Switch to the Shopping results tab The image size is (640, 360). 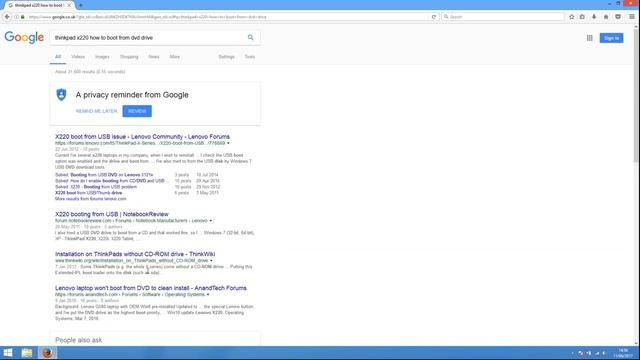pos(129,57)
